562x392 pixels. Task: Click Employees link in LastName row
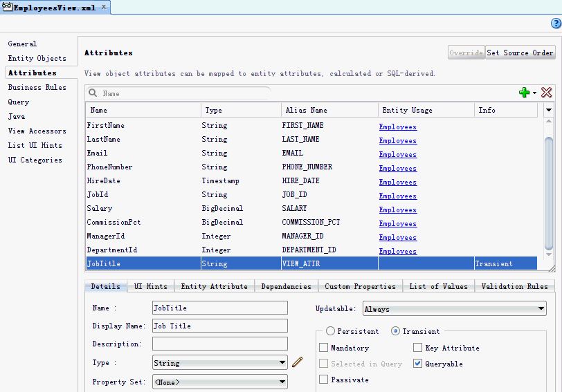398,140
